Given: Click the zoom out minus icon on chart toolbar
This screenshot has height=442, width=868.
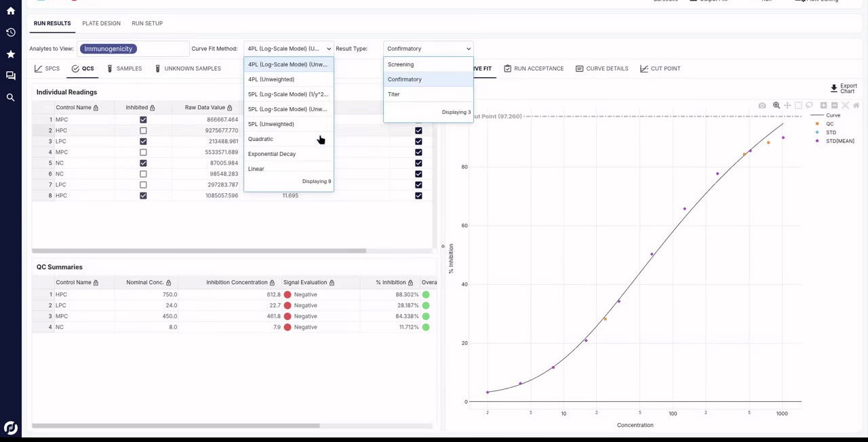Looking at the screenshot, I should (834, 106).
